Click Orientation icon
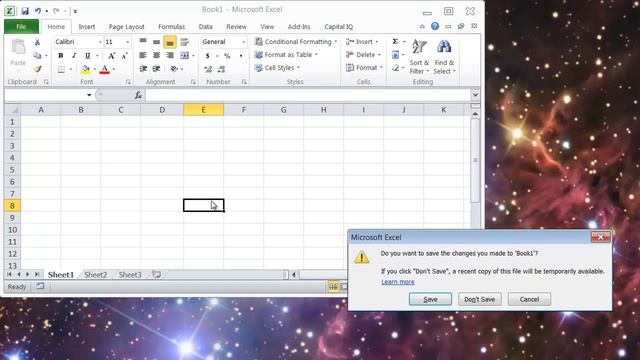The height and width of the screenshot is (360, 640). coord(174,69)
